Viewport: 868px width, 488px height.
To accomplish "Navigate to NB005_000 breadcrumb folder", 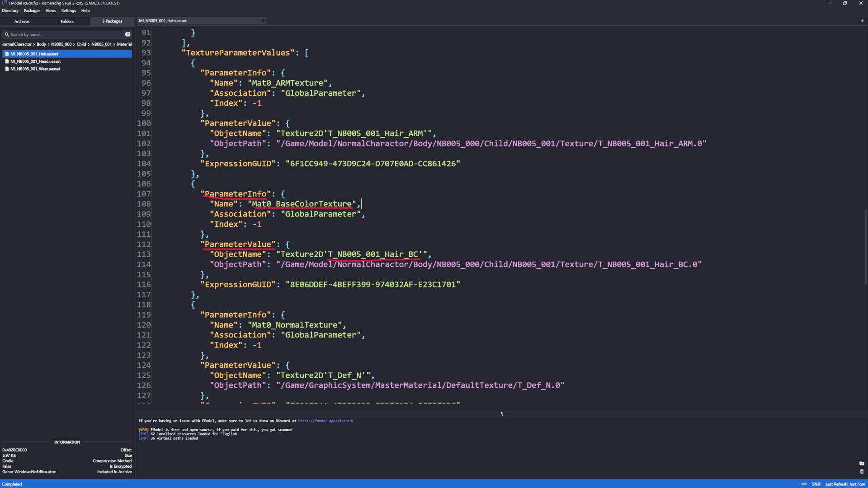I will coord(61,44).
